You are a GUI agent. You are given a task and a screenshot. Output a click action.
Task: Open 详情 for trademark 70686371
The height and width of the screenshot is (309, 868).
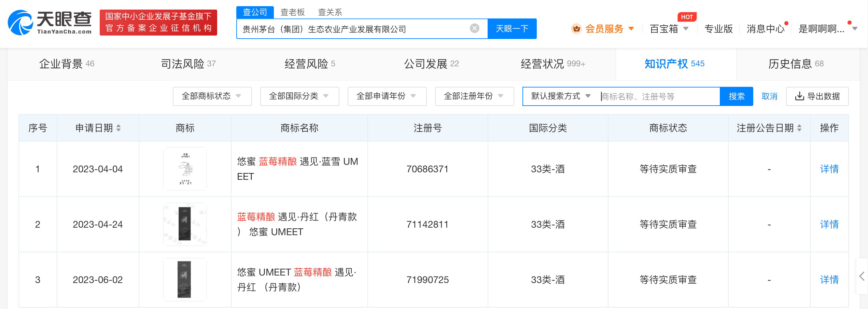[x=829, y=169]
